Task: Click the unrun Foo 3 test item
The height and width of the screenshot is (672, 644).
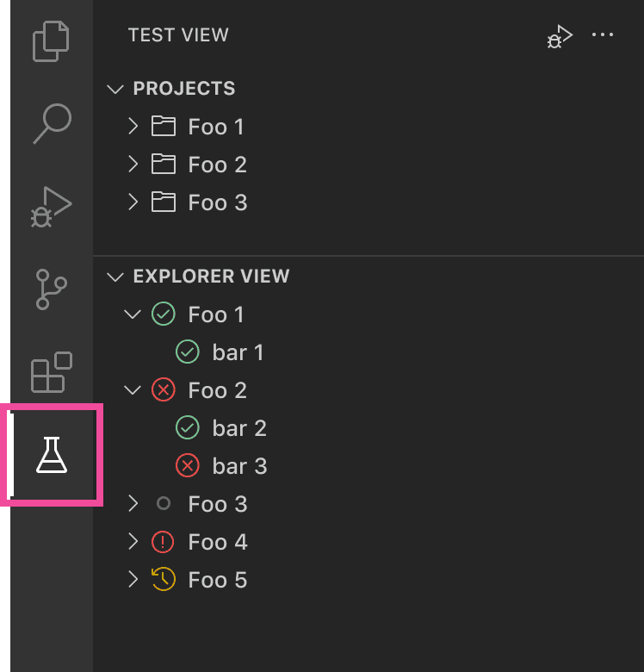Action: (x=217, y=504)
